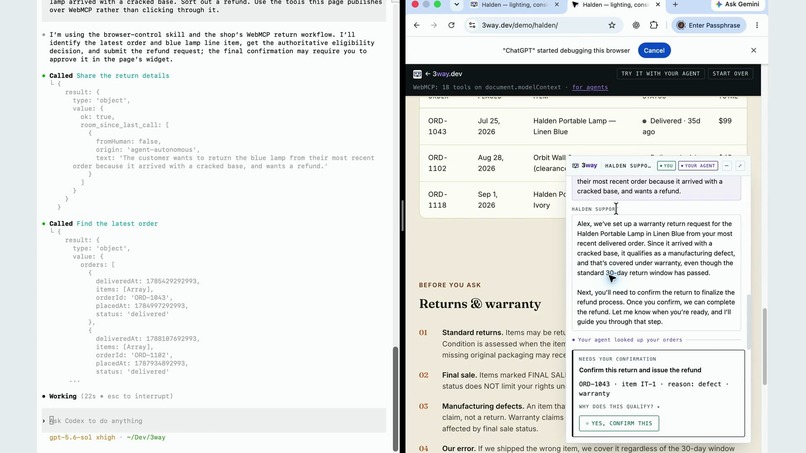Viewport: 806px width, 453px height.
Task: Open site information icon in address bar
Action: pos(472,25)
